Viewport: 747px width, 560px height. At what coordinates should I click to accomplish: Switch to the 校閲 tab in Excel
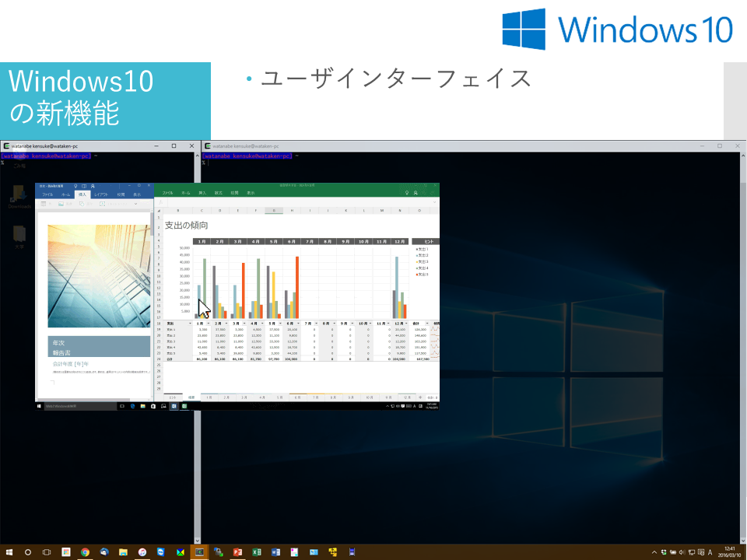point(234,193)
